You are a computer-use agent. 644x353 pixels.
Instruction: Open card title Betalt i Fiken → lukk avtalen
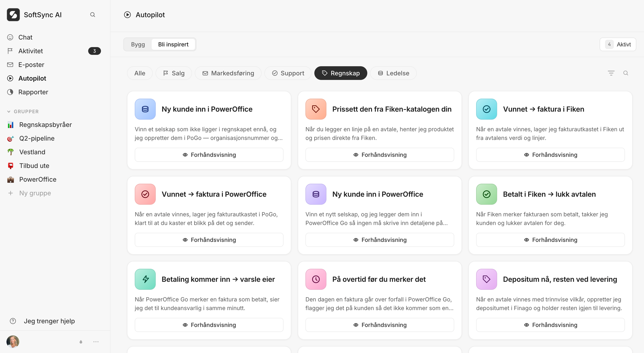(x=549, y=194)
